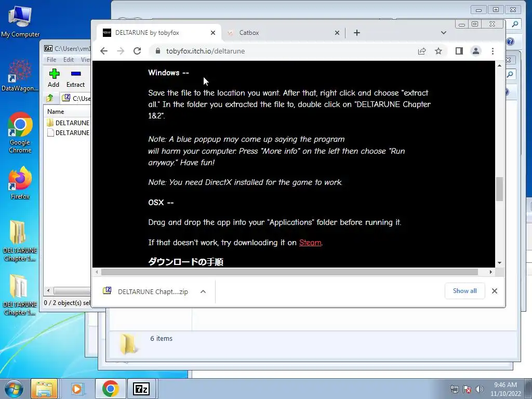The height and width of the screenshot is (399, 532).
Task: Open the Steam link
Action: tap(310, 243)
